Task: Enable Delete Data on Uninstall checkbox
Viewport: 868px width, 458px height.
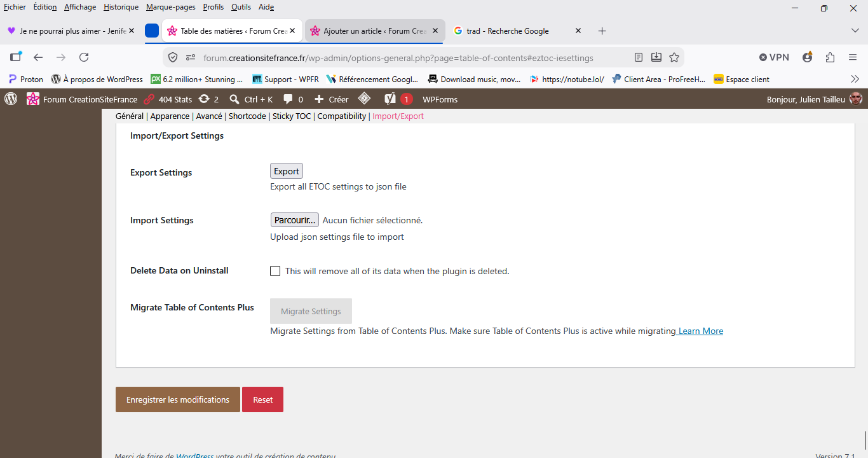Action: 275,271
